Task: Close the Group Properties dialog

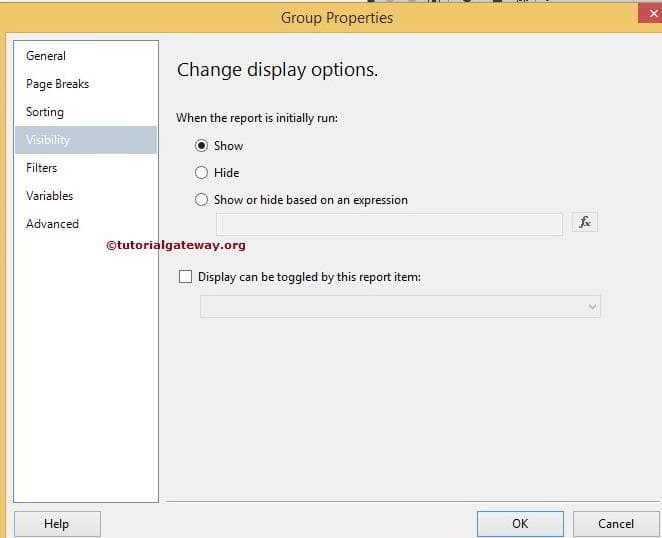Action: [652, 14]
